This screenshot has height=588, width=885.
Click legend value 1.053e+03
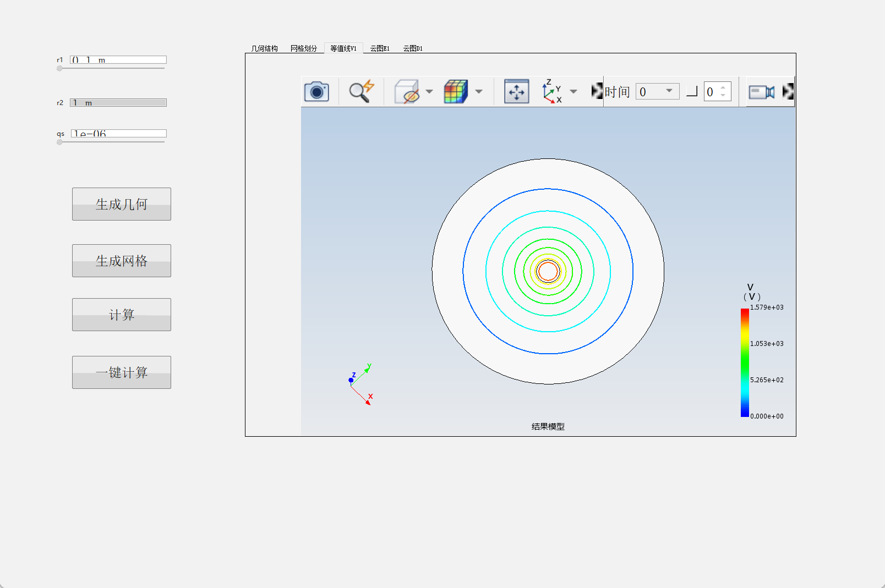pyautogui.click(x=767, y=344)
